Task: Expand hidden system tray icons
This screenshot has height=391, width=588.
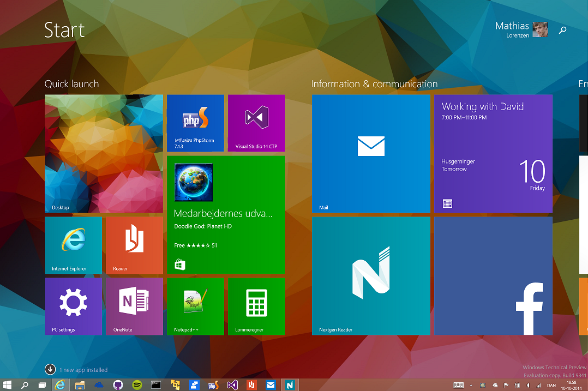Action: coord(471,385)
